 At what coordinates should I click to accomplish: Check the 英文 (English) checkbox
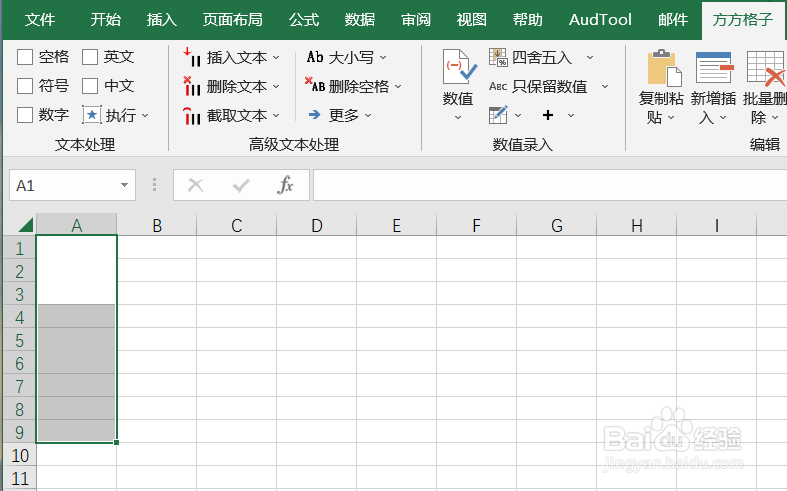(90, 57)
